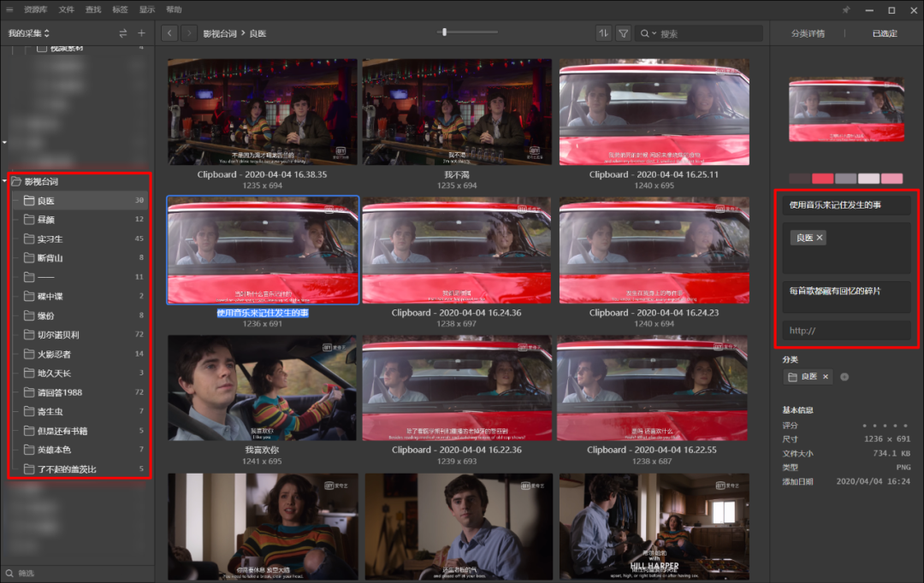
Task: Select thumbnail Clipboard - 2020-04-04 16.25.11
Action: pyautogui.click(x=654, y=111)
